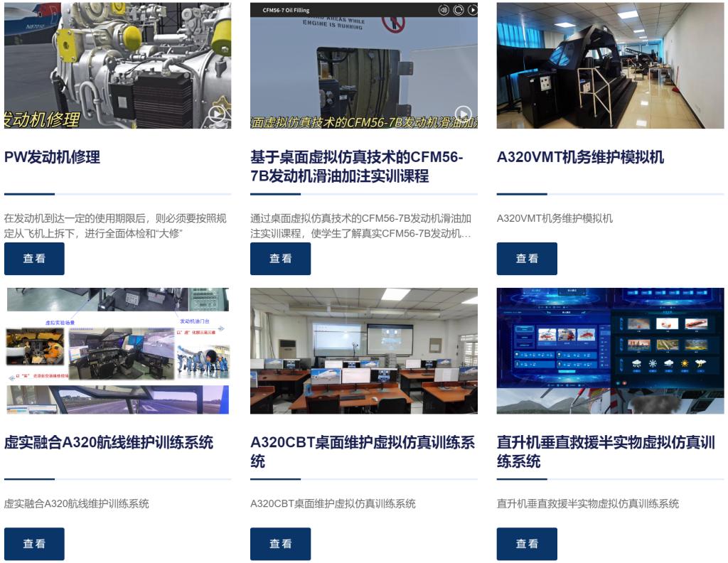Play the PW发动机修理 video preview
This screenshot has height=563, width=728.
pos(217,114)
